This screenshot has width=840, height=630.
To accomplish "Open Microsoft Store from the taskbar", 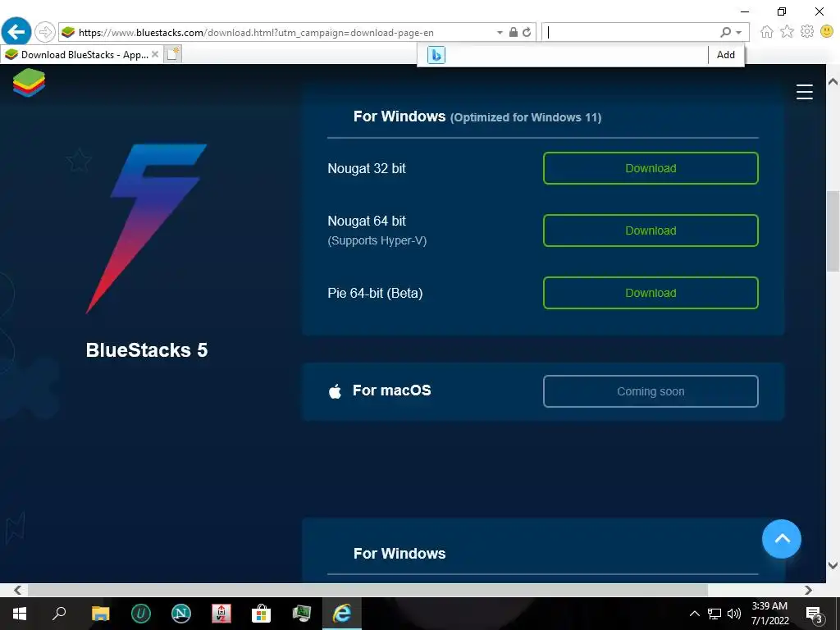I will [x=262, y=614].
